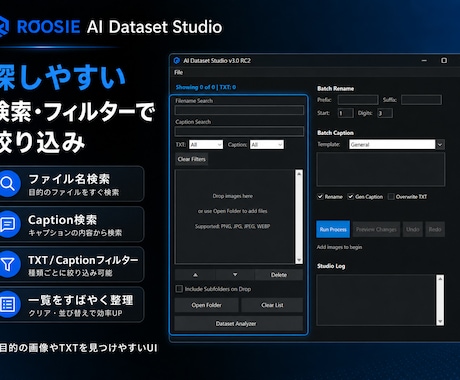The image size is (460, 380).
Task: Click the Digits number field
Action: (385, 113)
